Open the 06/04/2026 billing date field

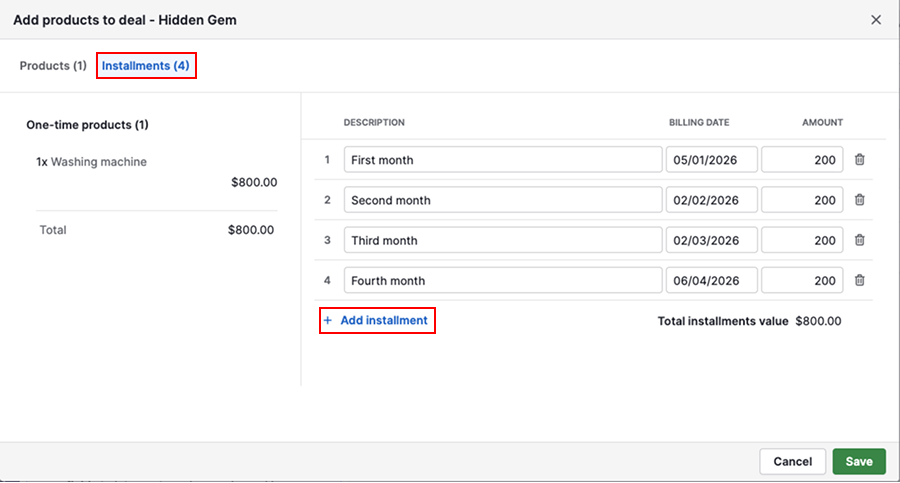click(x=711, y=281)
